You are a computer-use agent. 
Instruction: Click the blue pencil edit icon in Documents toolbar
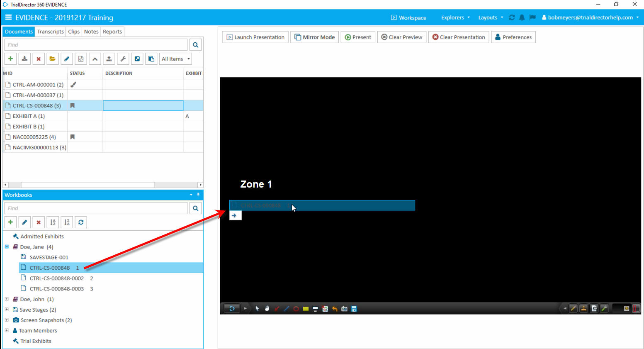(67, 59)
